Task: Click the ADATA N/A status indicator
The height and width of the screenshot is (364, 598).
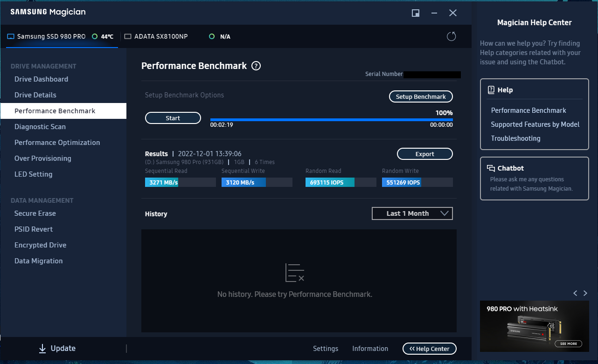Action: 212,36
